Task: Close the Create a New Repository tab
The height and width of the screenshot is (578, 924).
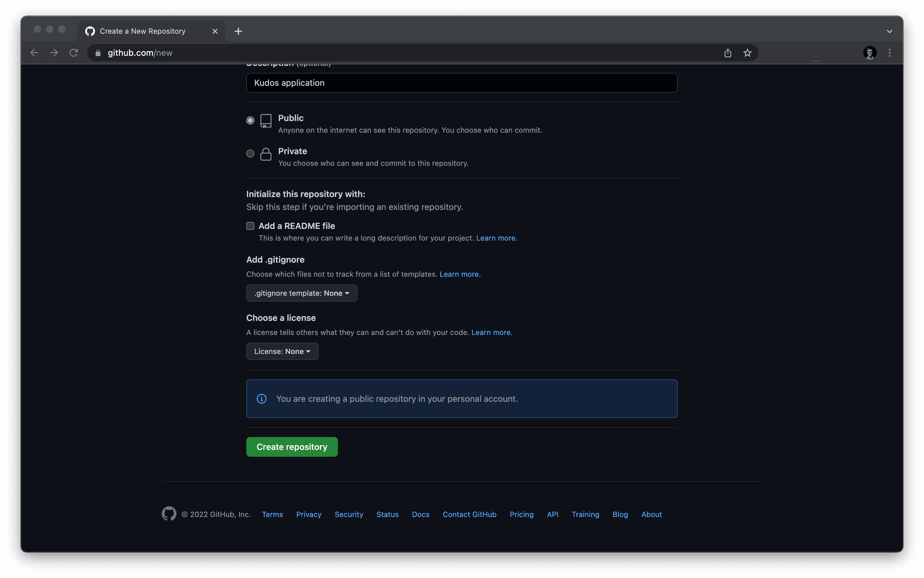Action: click(x=215, y=31)
